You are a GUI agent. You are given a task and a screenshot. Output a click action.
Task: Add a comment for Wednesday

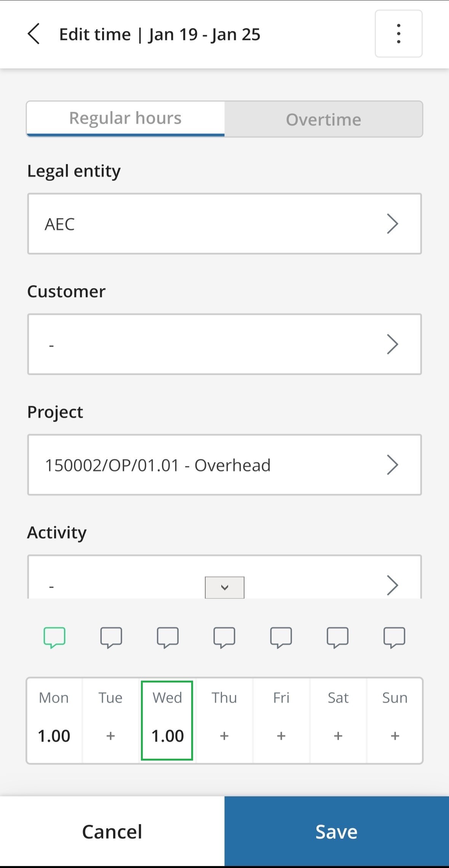pos(168,637)
